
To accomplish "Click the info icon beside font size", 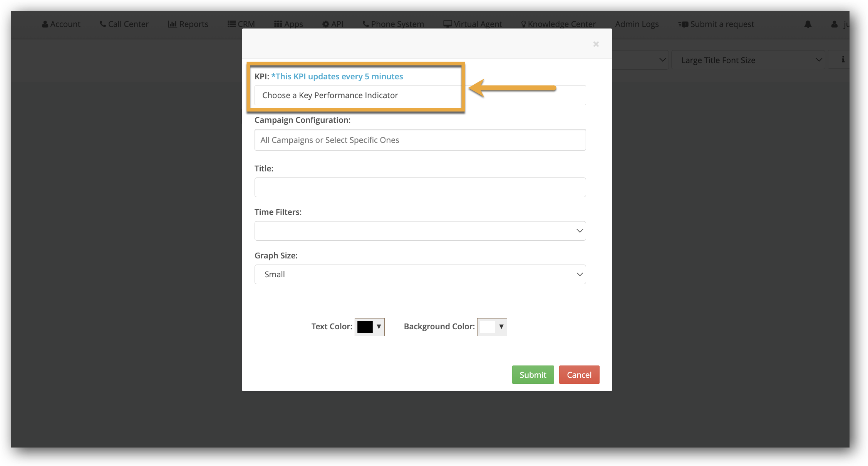I will click(843, 60).
